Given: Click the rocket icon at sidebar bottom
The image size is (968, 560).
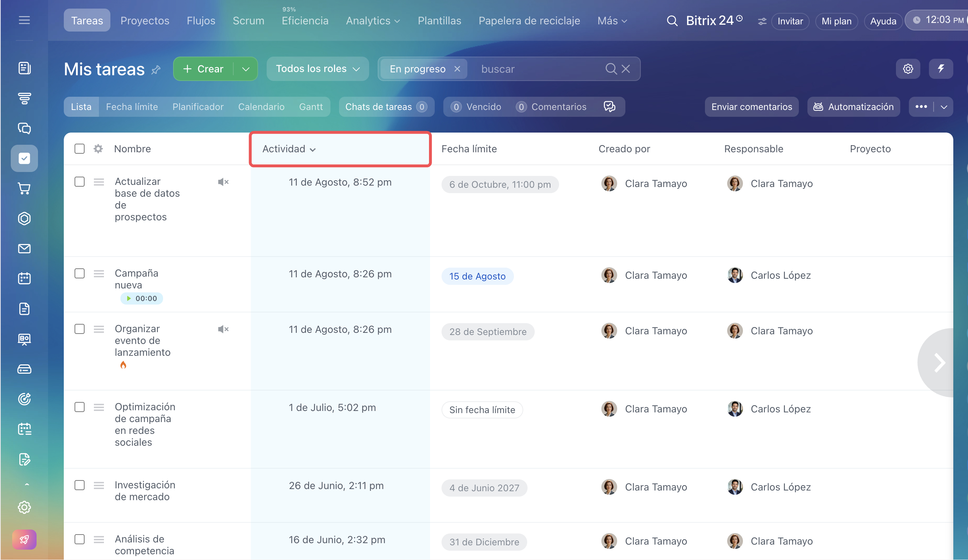Looking at the screenshot, I should coord(24,540).
